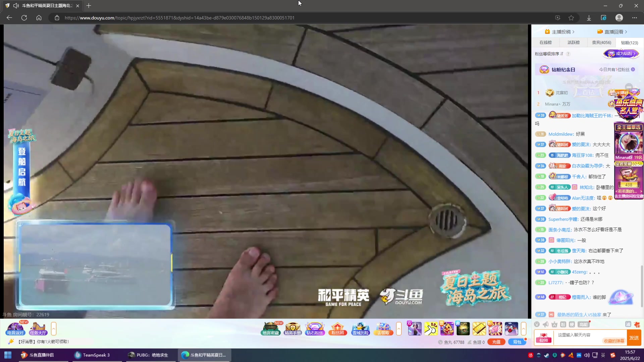This screenshot has width=644, height=362.
Task: Open the Windows Start menu
Action: click(8, 355)
